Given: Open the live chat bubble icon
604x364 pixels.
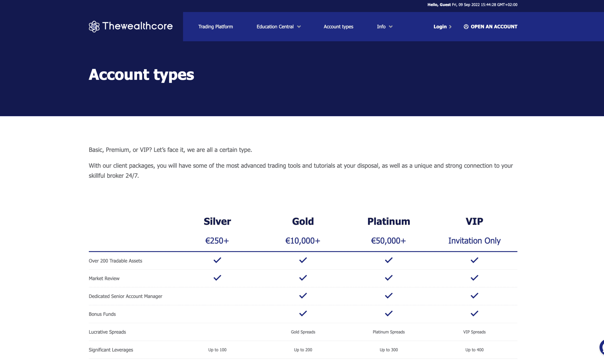Looking at the screenshot, I should coord(602,347).
